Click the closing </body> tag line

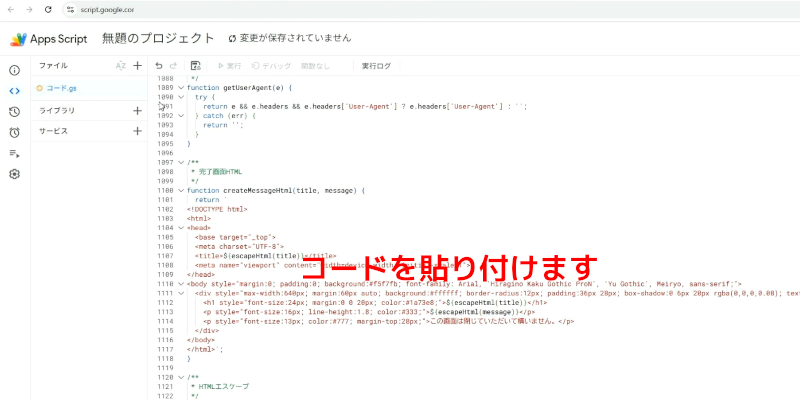coord(201,340)
